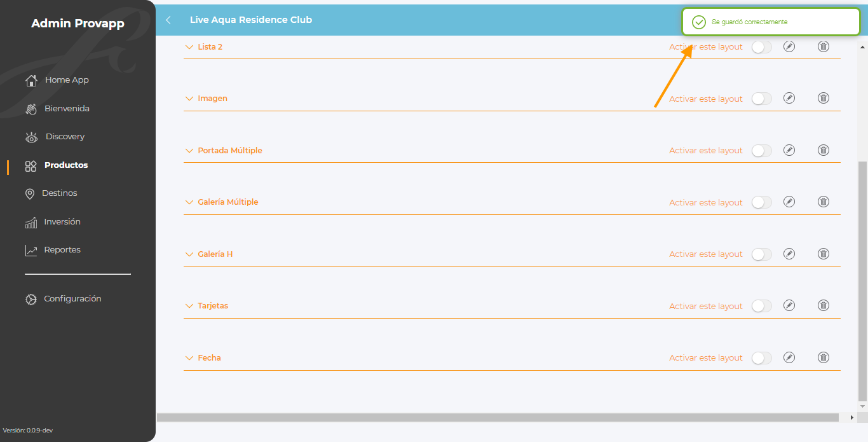
Task: Edit the Tarjetas layout
Action: pyautogui.click(x=789, y=305)
